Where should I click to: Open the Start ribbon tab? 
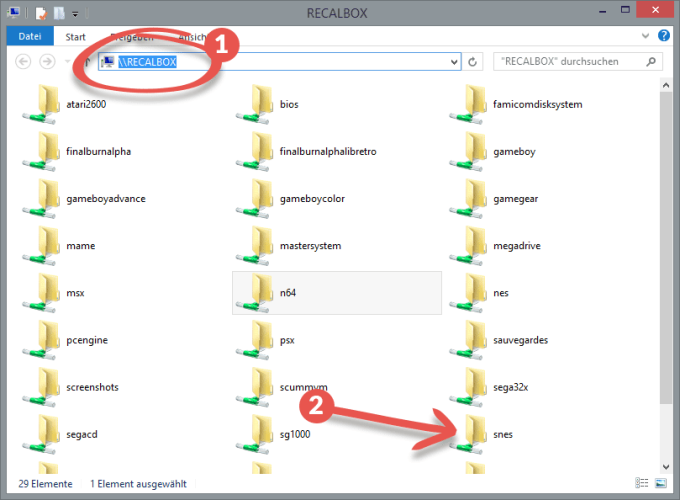(x=75, y=37)
